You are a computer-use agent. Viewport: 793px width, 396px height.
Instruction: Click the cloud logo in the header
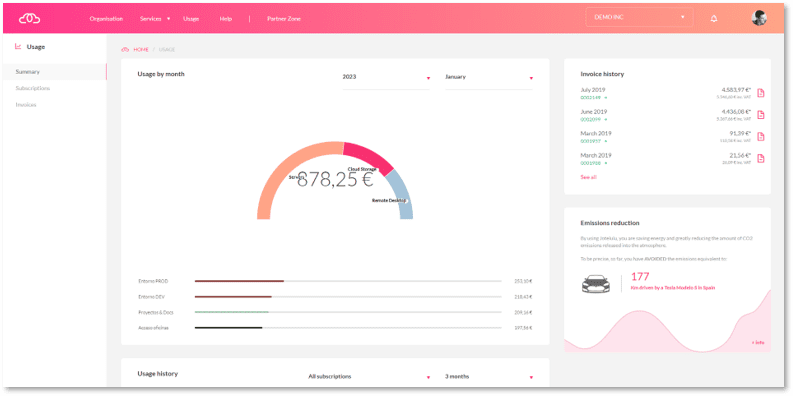[29, 19]
